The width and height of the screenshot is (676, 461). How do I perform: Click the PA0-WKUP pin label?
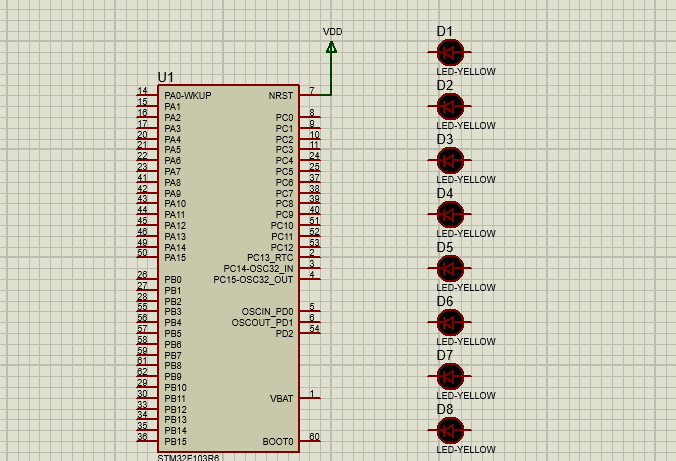(188, 96)
